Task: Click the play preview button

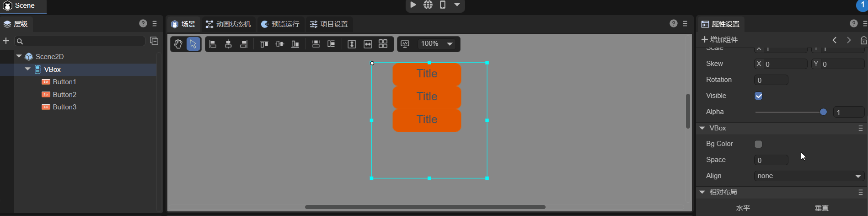Action: click(x=413, y=5)
